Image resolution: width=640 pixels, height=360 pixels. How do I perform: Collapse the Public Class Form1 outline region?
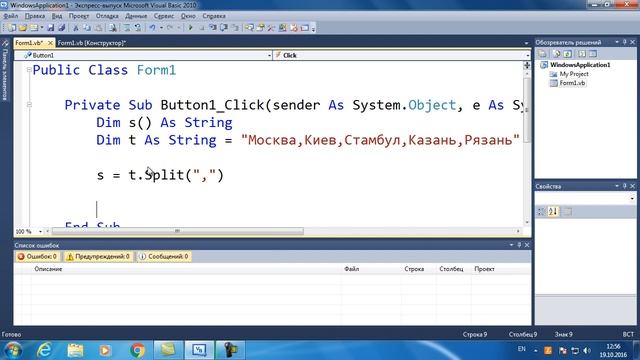(29, 70)
